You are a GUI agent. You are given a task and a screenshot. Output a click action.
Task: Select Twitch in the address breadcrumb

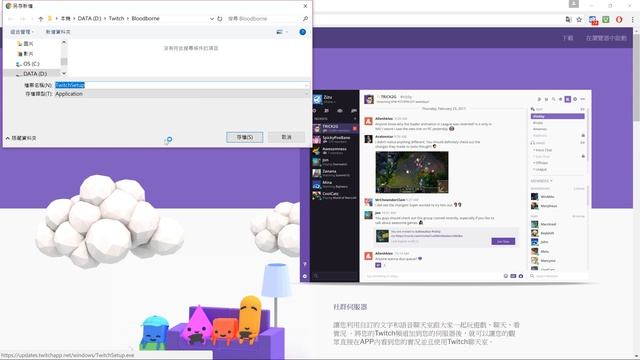pos(116,18)
